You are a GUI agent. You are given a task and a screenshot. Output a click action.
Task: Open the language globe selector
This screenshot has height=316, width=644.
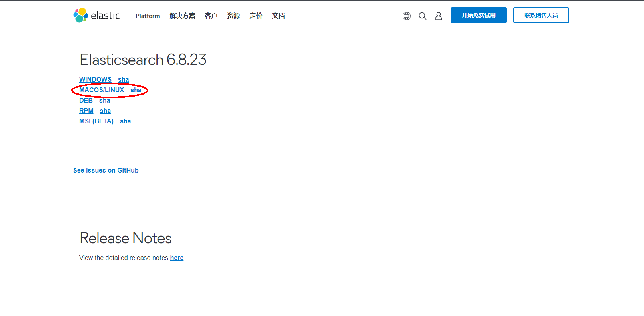[407, 16]
